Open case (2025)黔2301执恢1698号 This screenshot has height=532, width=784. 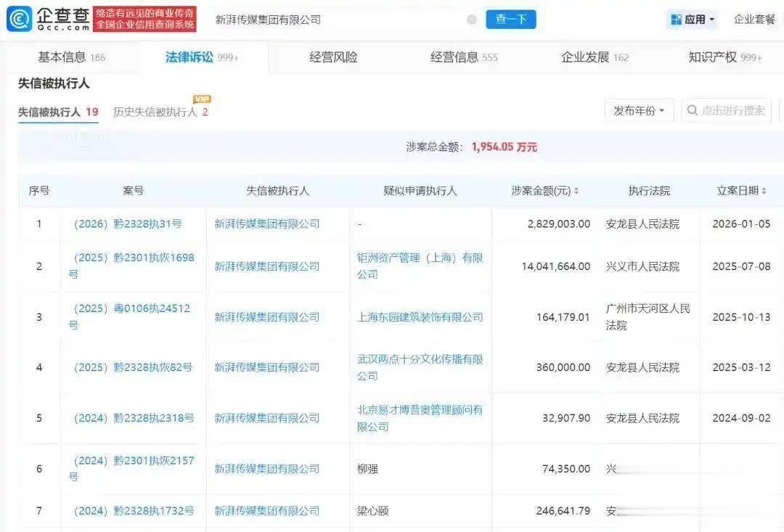pos(131,266)
